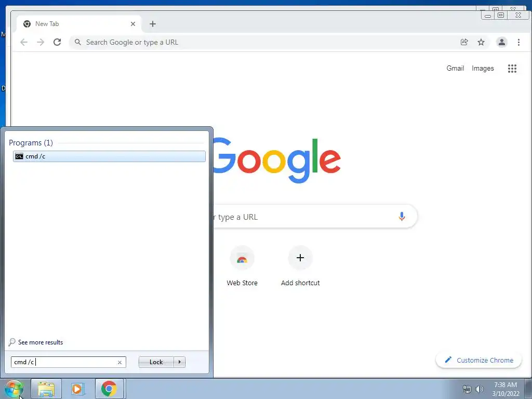Minimize the Chrome window
The image size is (532, 399).
(x=488, y=15)
